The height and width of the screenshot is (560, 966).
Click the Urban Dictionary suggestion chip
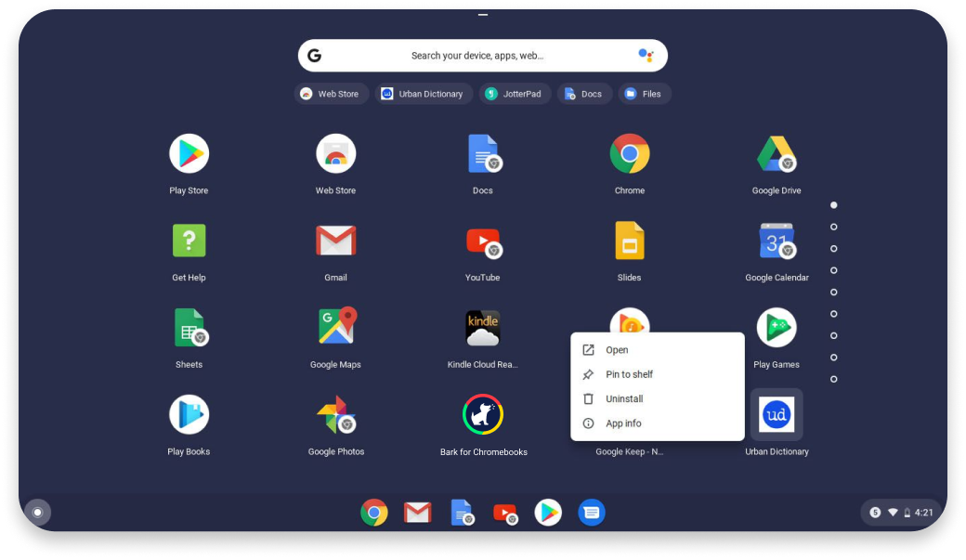(423, 94)
